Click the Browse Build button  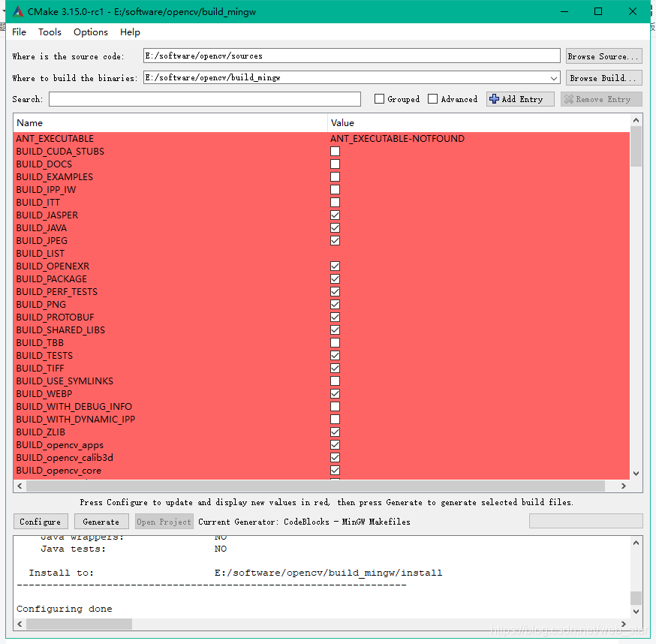click(x=603, y=78)
